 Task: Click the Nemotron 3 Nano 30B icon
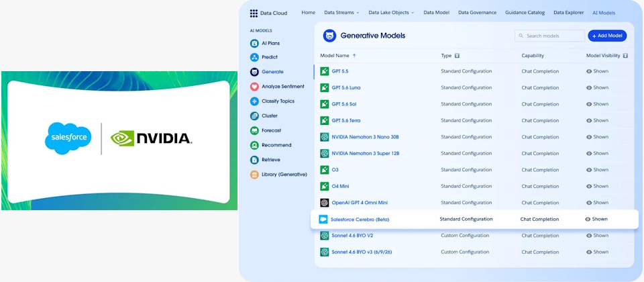coord(325,137)
